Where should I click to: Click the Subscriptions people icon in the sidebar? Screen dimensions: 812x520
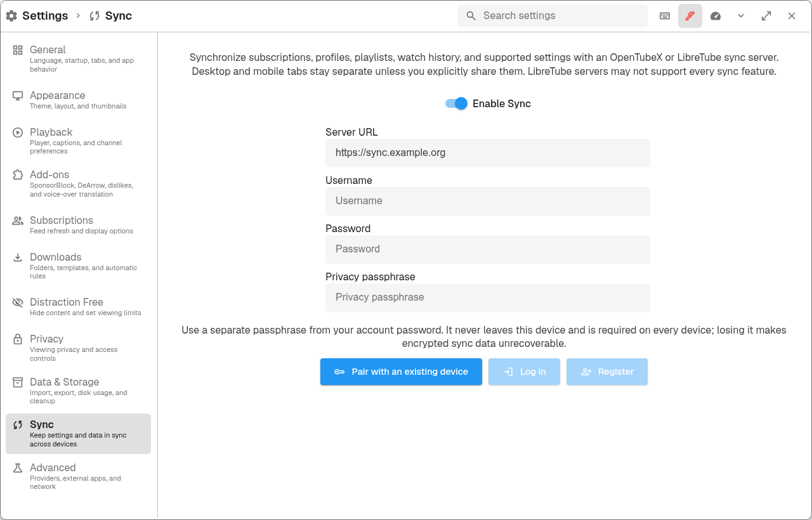(18, 220)
